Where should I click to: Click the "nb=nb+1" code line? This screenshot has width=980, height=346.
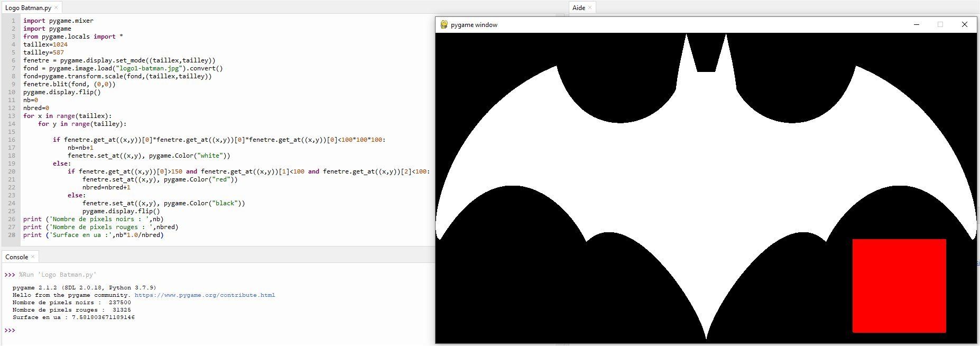(80, 148)
